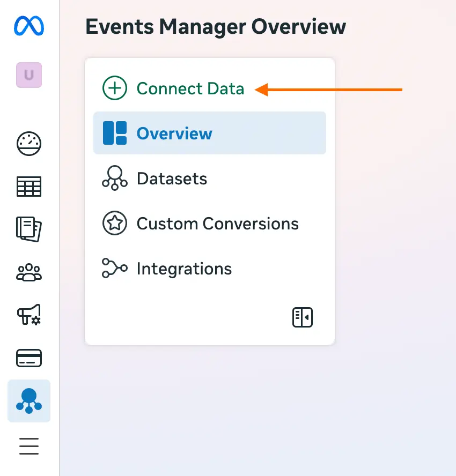
Task: Open the U account avatar switcher
Action: click(28, 75)
